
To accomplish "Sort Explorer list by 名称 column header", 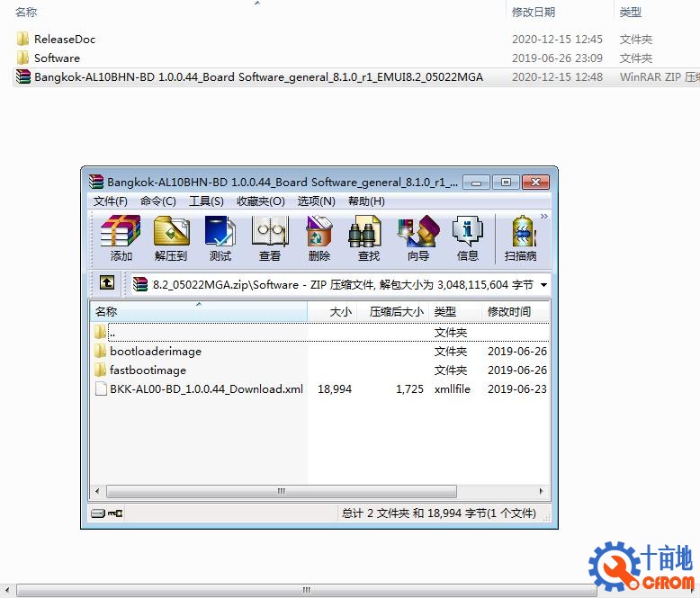I will [26, 12].
